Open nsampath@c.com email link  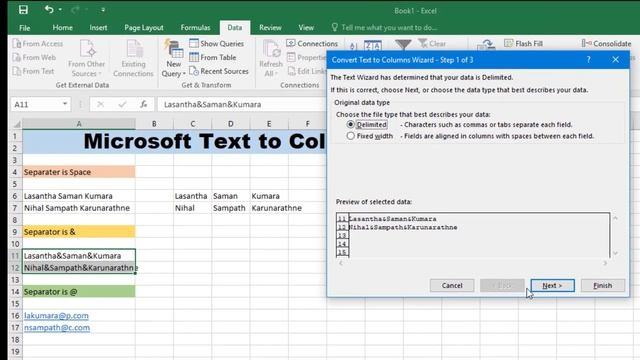click(x=57, y=327)
